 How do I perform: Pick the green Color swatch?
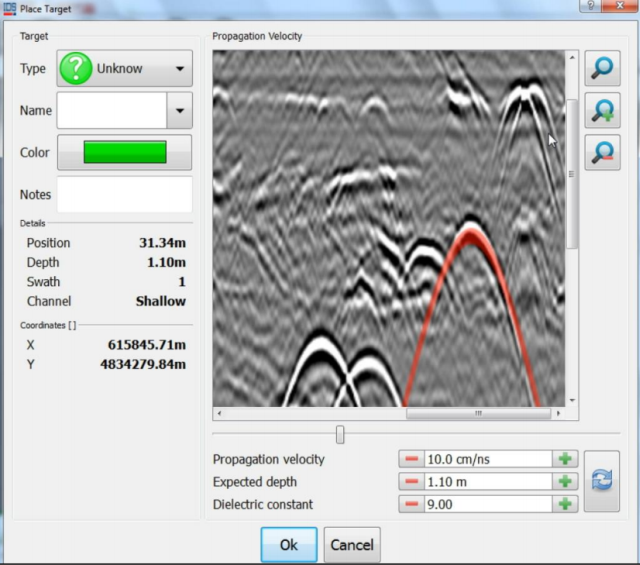click(124, 152)
